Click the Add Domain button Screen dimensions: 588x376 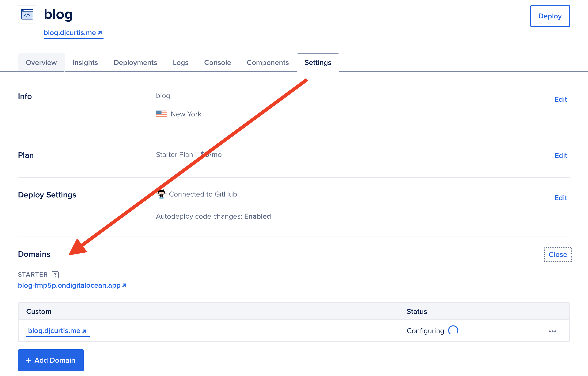[51, 360]
